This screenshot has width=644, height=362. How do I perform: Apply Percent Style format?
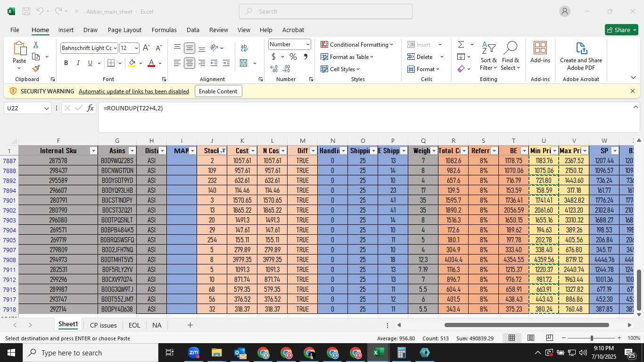coord(293,57)
